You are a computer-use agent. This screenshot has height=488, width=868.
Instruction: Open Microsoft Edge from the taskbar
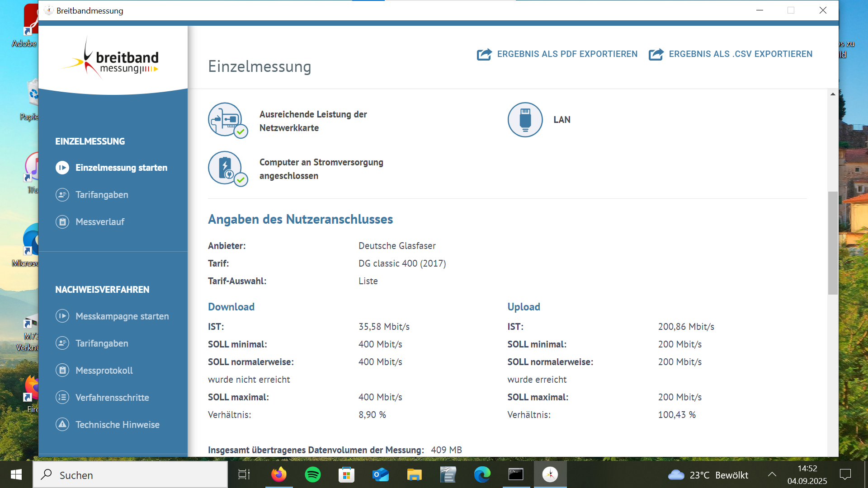(482, 474)
